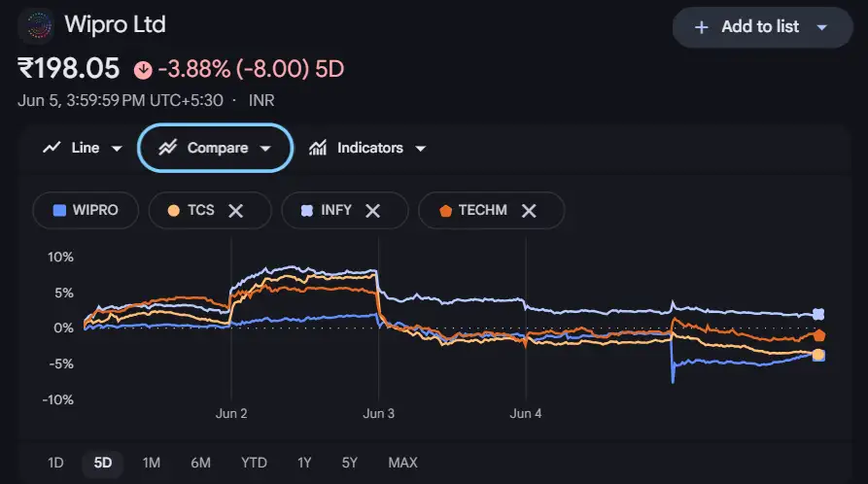Switch to the 1Y time range
868x484 pixels.
point(304,463)
